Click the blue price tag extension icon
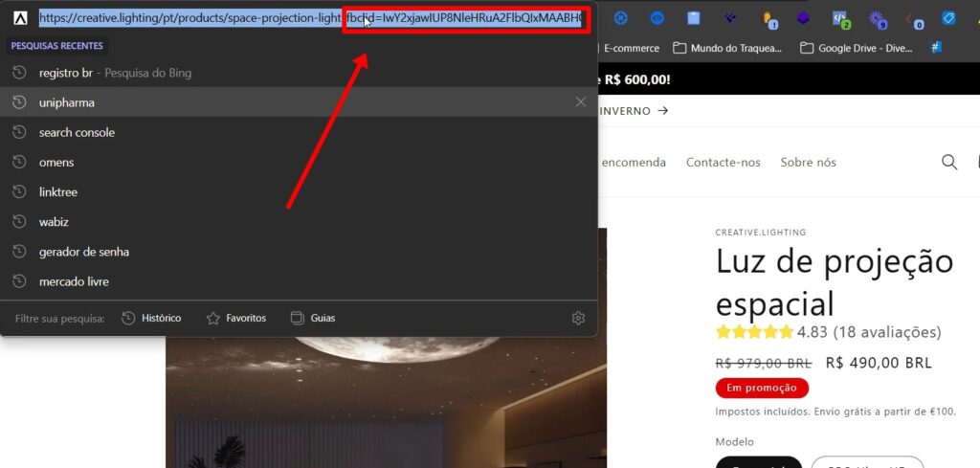980x468 pixels. [x=948, y=19]
